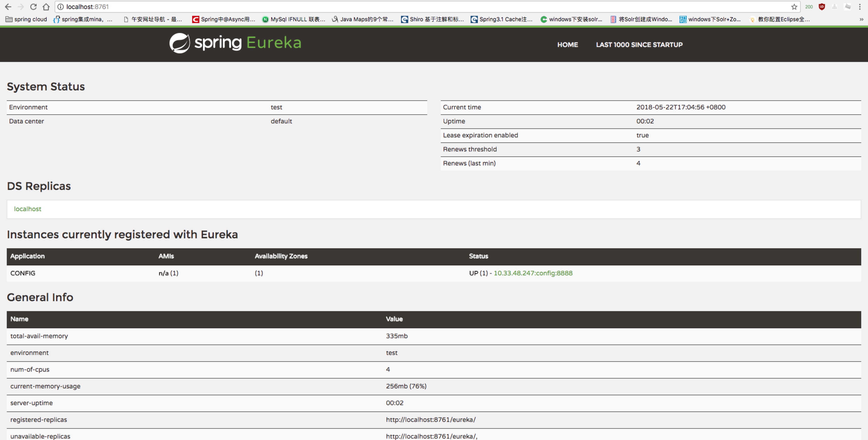The width and height of the screenshot is (868, 440).
Task: Click the browser back arrow
Action: (x=8, y=7)
